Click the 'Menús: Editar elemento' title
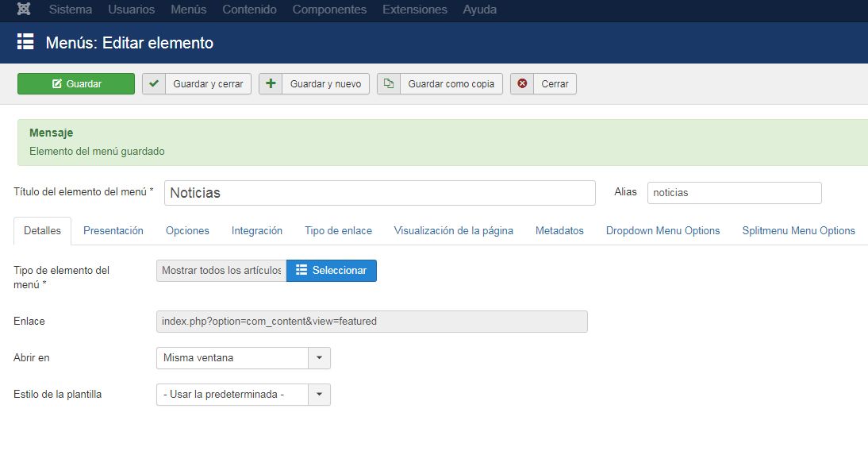Image resolution: width=868 pixels, height=451 pixels. [129, 43]
